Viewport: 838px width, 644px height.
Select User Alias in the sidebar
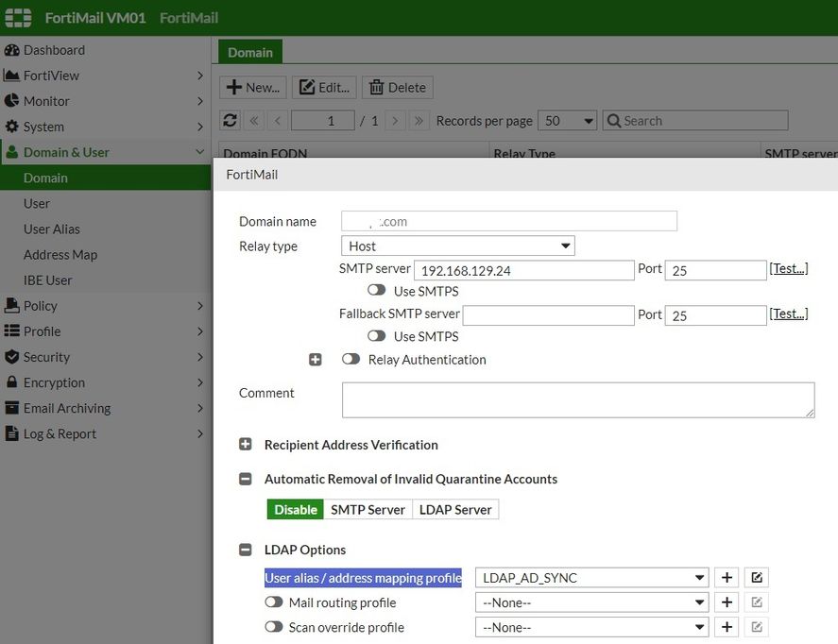tap(52, 229)
